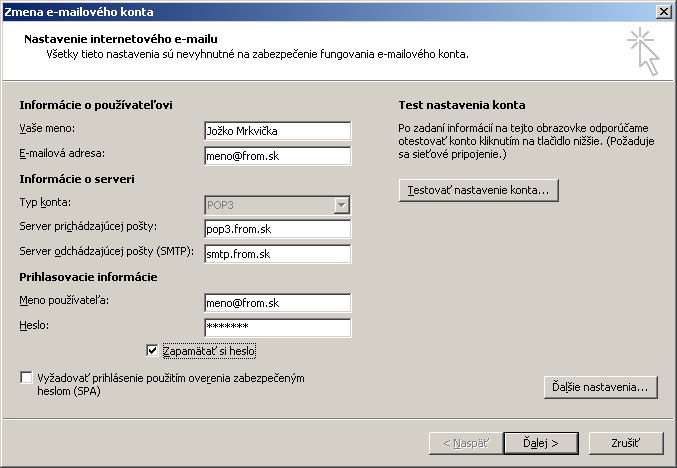
Task: Toggle the Zapamätať si heslo checkbox
Action: (152, 351)
